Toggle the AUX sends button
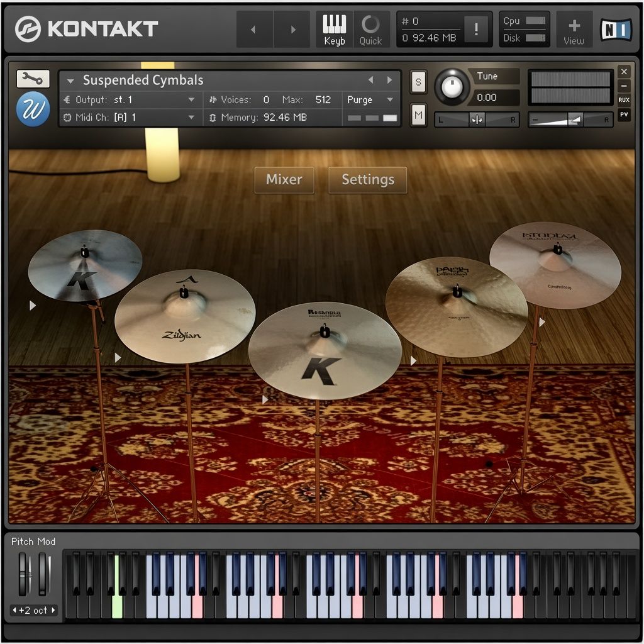The image size is (644, 644). click(624, 100)
